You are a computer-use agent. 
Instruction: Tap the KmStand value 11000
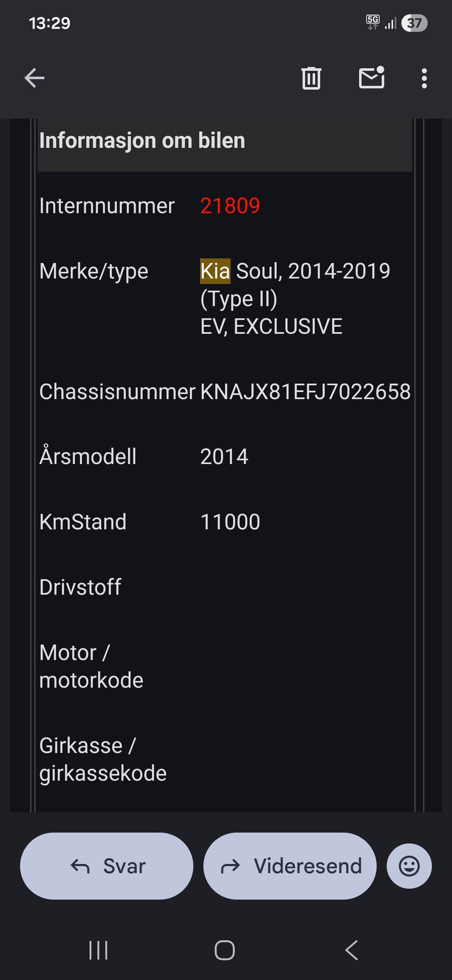click(230, 522)
